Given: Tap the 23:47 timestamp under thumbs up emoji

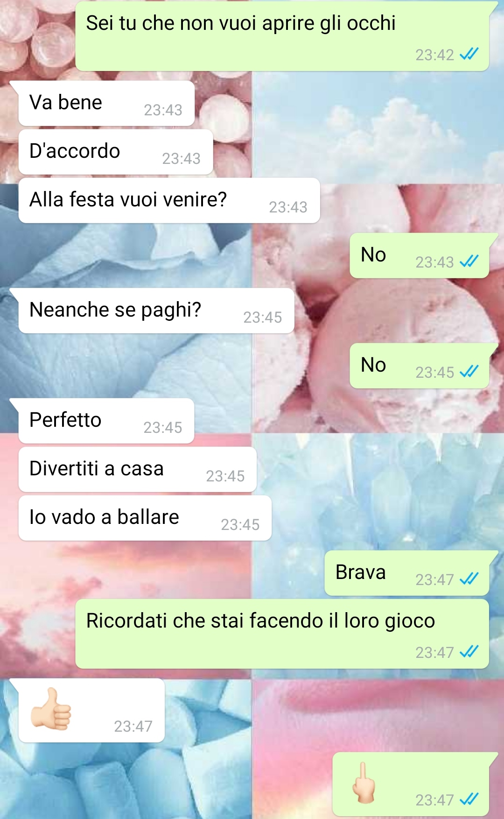Looking at the screenshot, I should (x=133, y=726).
